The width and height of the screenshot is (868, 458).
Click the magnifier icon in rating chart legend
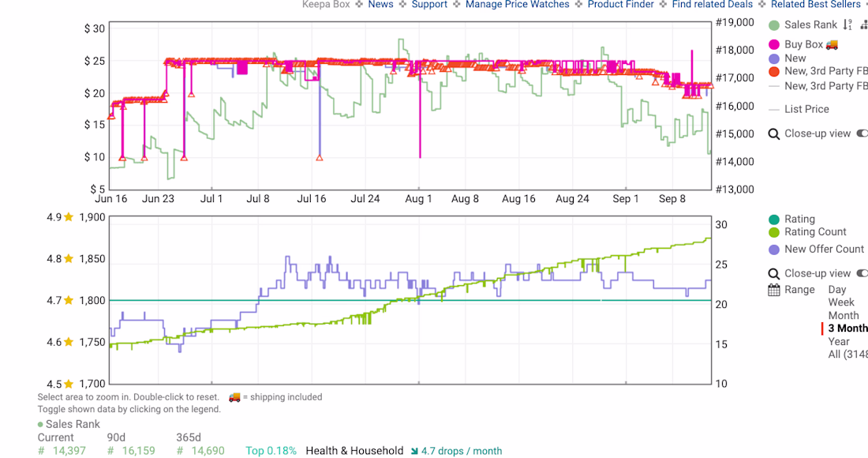pos(774,273)
